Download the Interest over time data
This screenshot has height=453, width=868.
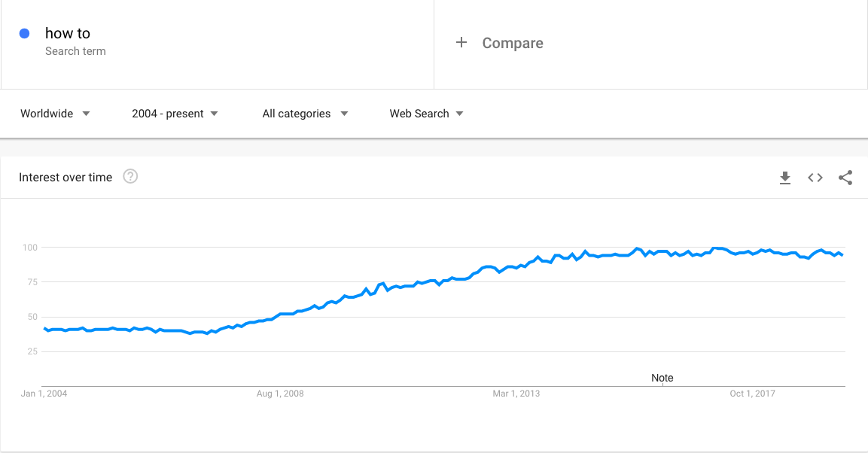[785, 178]
